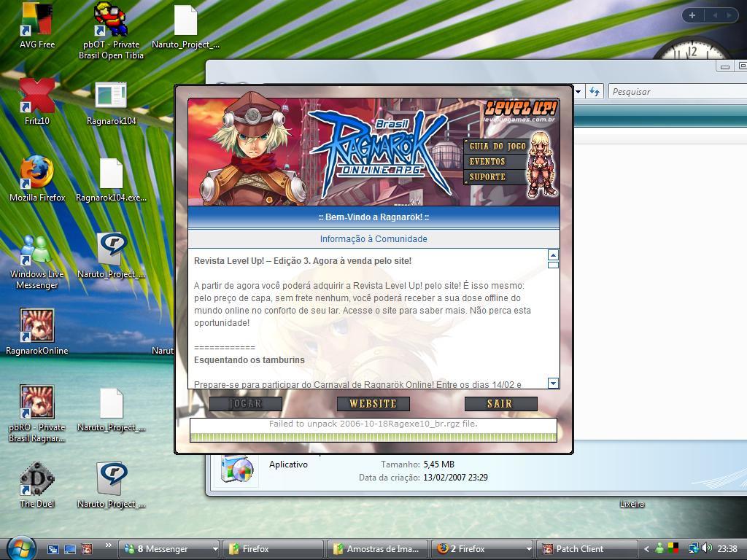Expand the quick launch overflow chevron

[x=108, y=545]
